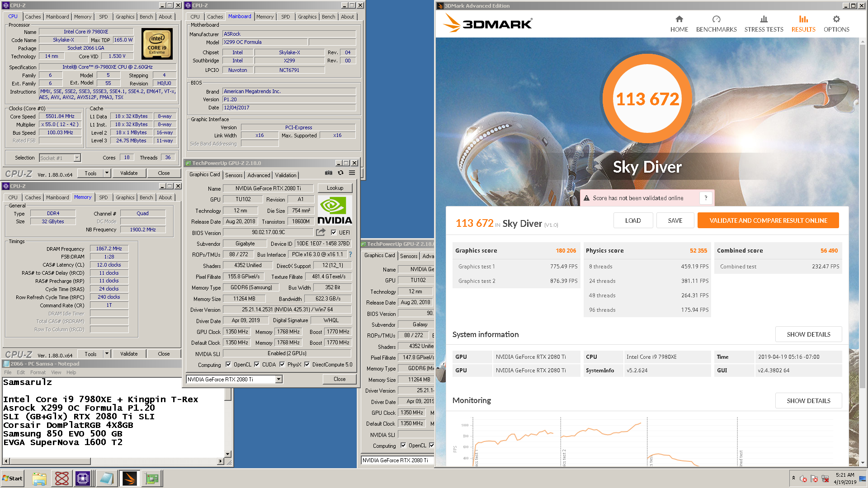Open the Format menu in Notepad
This screenshot has width=868, height=488.
click(38, 372)
